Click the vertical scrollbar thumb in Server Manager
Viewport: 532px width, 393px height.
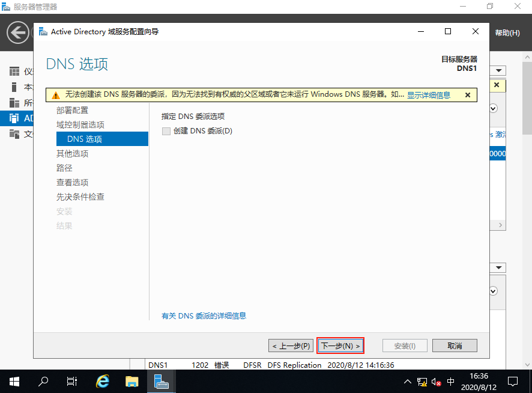coord(527,99)
